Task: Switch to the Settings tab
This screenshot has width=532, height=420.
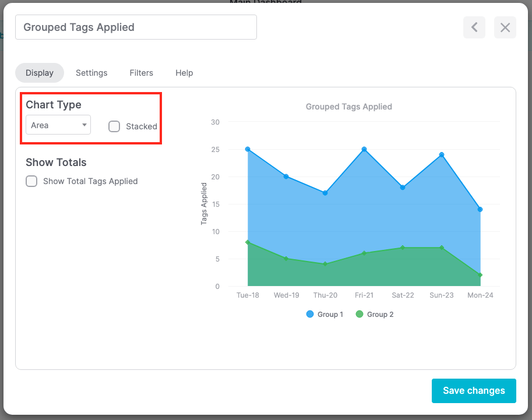Action: (91, 73)
